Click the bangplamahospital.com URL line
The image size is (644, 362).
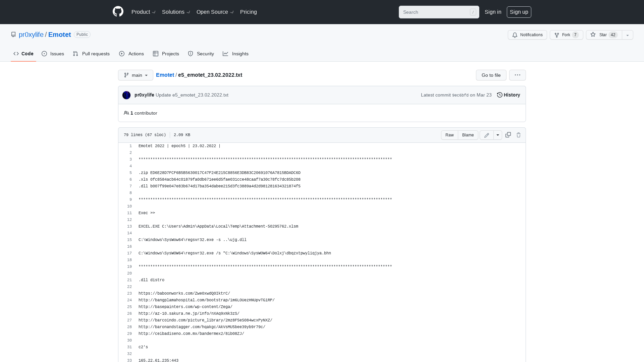click(207, 300)
